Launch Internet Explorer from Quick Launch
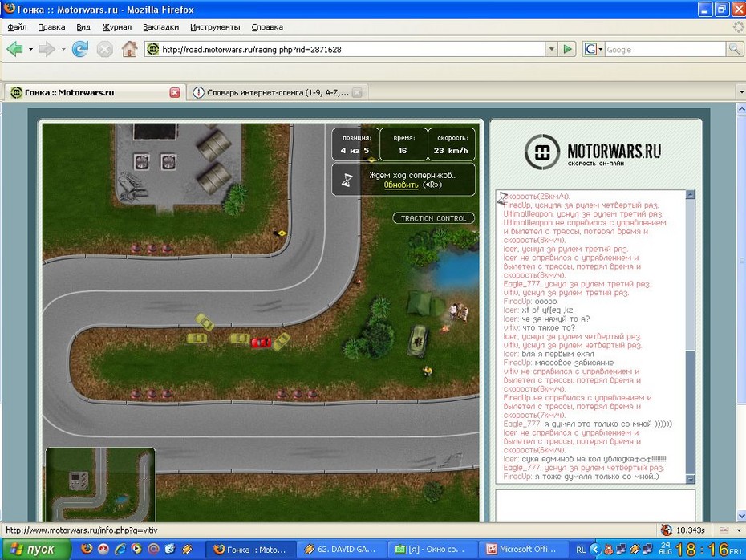The width and height of the screenshot is (746, 560). point(120,549)
